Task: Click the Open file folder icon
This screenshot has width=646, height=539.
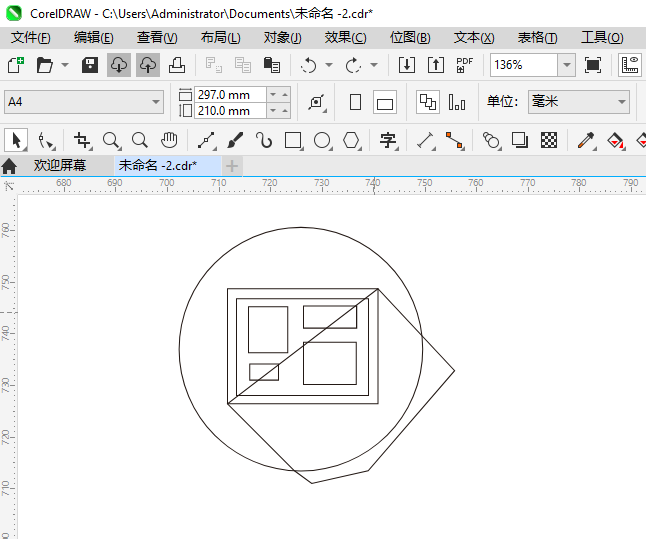Action: click(44, 65)
